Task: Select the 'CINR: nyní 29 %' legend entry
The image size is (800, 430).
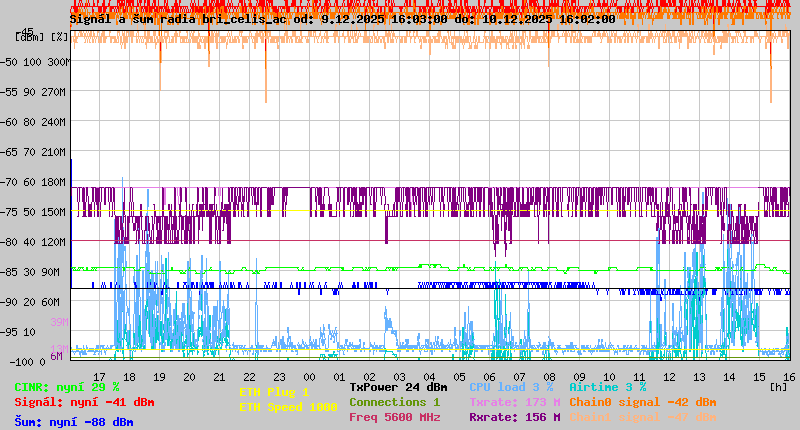Action: pyautogui.click(x=67, y=387)
